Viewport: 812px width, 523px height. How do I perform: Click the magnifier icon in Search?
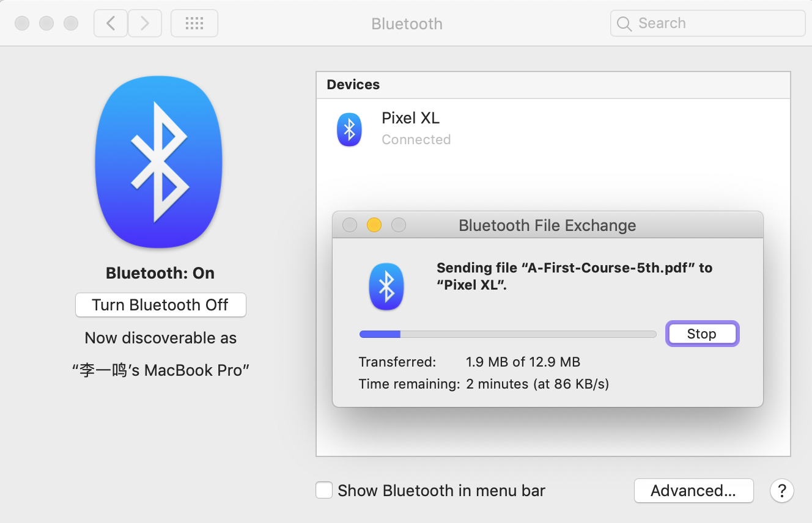(x=624, y=24)
